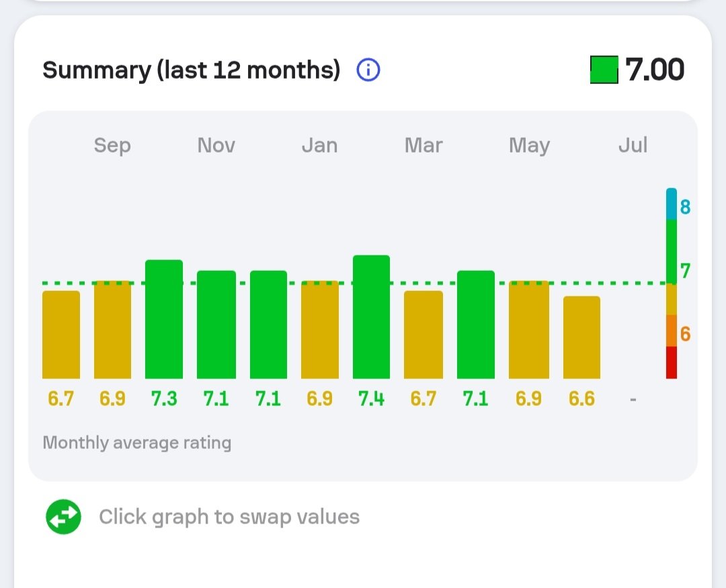Click the 'Monthly average rating' caption
This screenshot has width=726, height=588.
[x=137, y=443]
